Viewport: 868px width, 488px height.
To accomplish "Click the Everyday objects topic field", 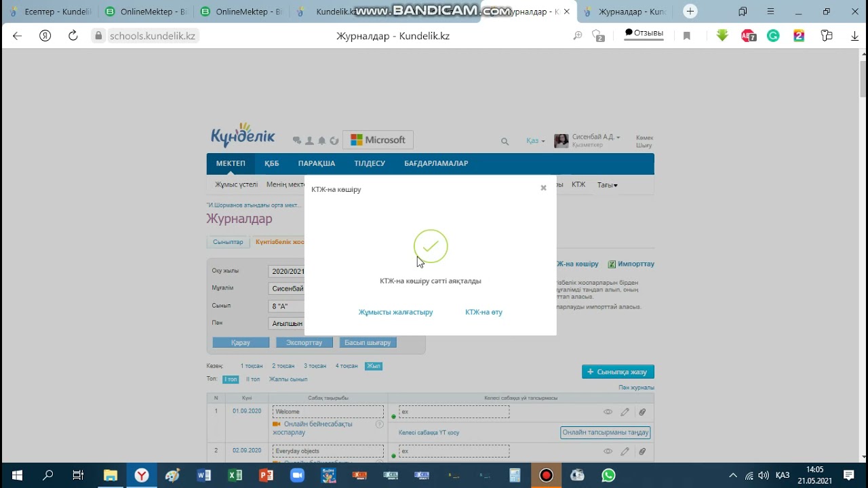I will click(328, 451).
